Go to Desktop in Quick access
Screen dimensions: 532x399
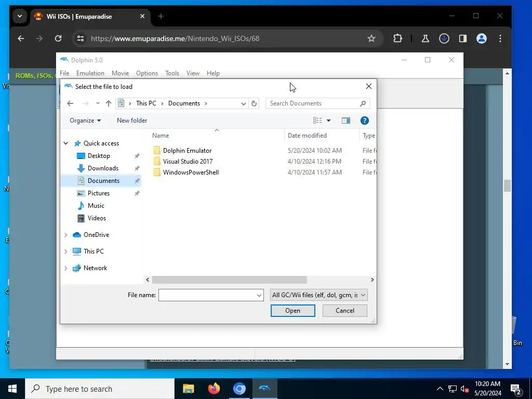[x=99, y=156]
